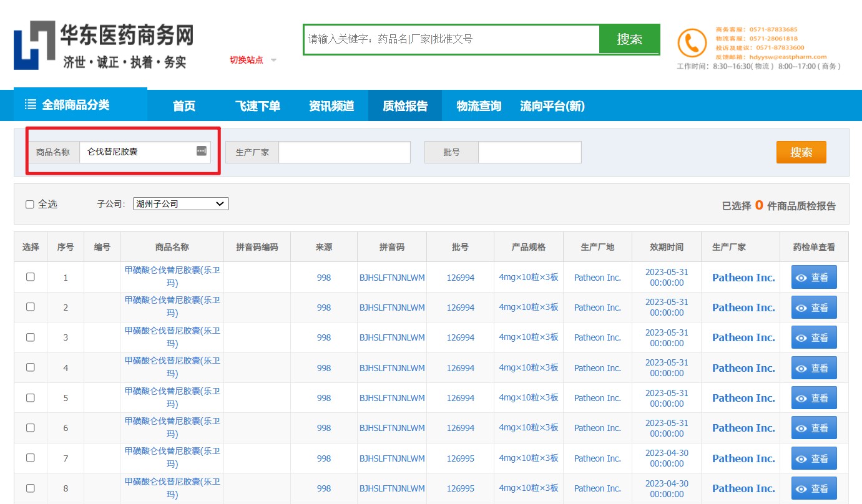Image resolution: width=862 pixels, height=504 pixels.
Task: Check the checkbox for row 6
Action: point(31,427)
